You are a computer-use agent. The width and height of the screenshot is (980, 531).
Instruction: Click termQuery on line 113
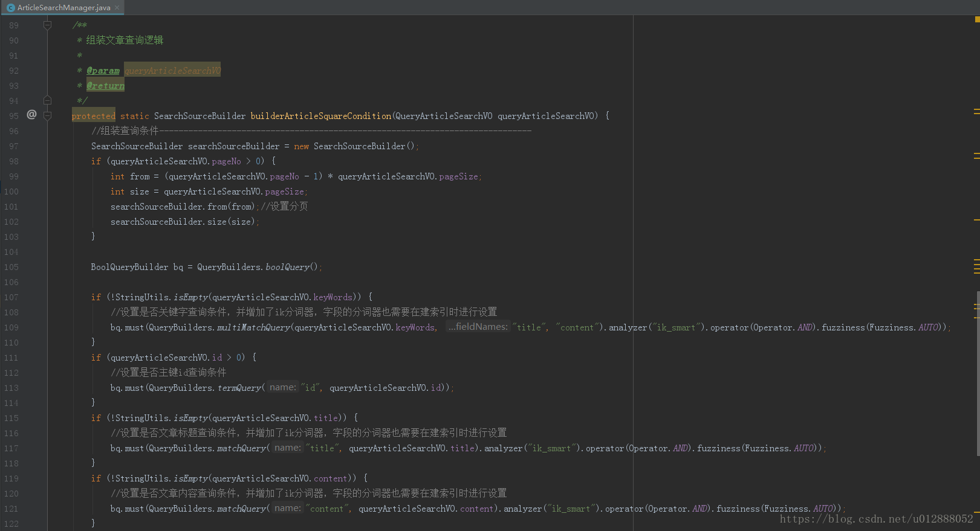pos(239,388)
